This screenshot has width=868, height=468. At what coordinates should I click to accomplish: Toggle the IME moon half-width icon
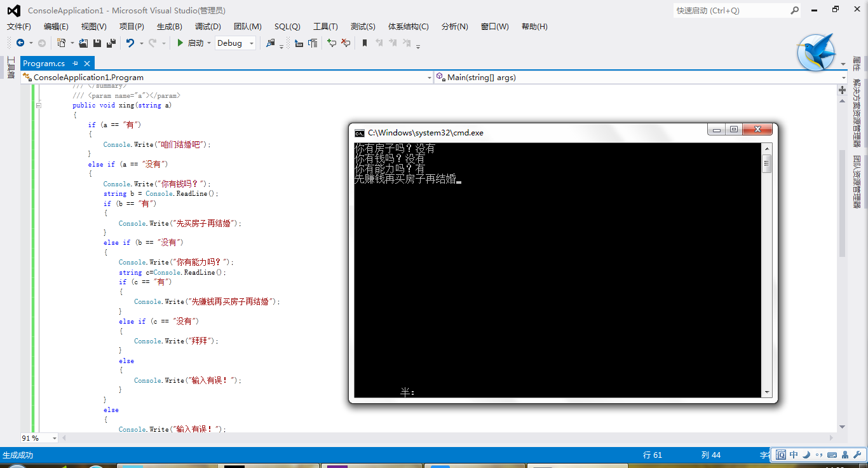tap(806, 455)
